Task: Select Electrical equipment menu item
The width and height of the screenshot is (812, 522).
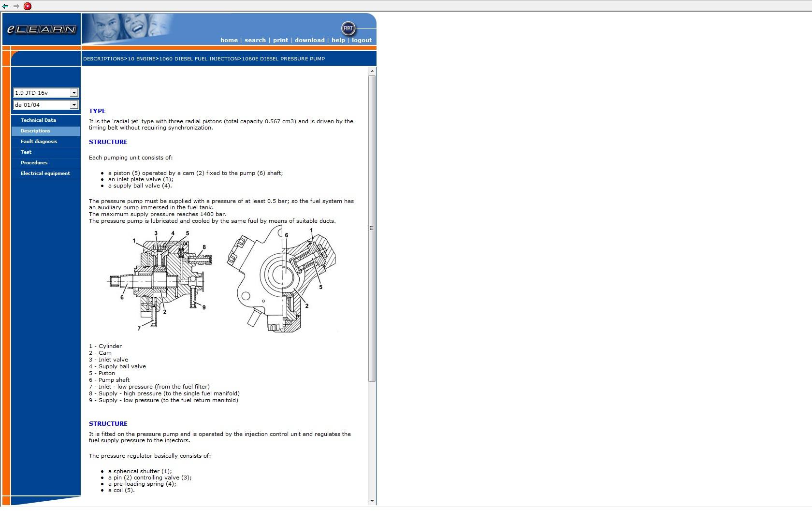Action: (45, 174)
